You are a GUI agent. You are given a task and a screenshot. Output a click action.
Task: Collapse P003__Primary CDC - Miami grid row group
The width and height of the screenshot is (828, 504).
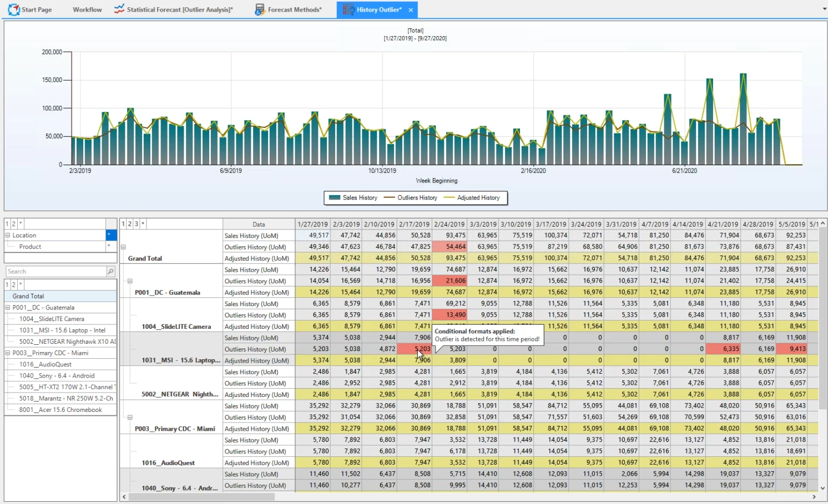coord(130,418)
